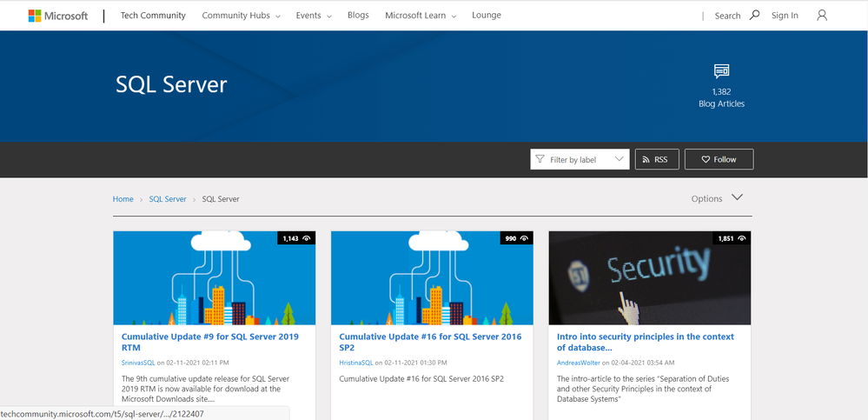Click the Sign In link
Image resolution: width=868 pixels, height=420 pixels.
pyautogui.click(x=785, y=16)
